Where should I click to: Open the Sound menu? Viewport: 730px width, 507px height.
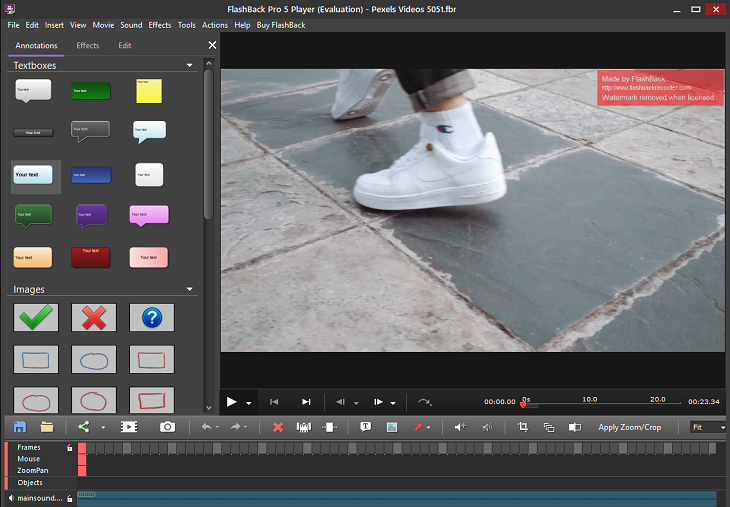coord(131,25)
